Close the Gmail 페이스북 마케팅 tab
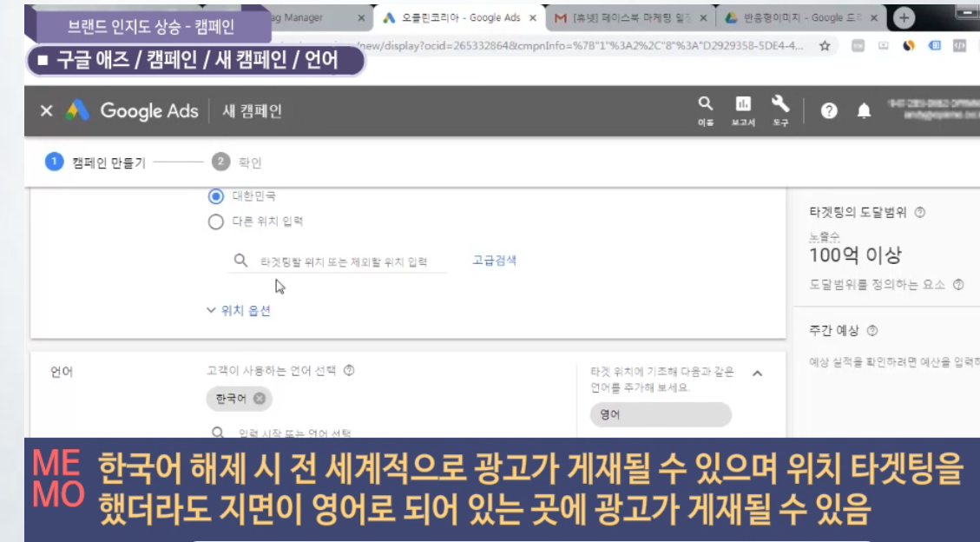 tap(703, 18)
